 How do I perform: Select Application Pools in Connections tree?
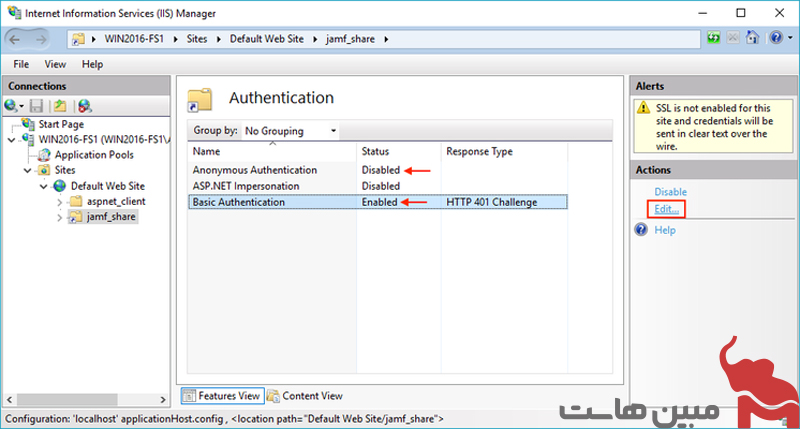tap(94, 155)
